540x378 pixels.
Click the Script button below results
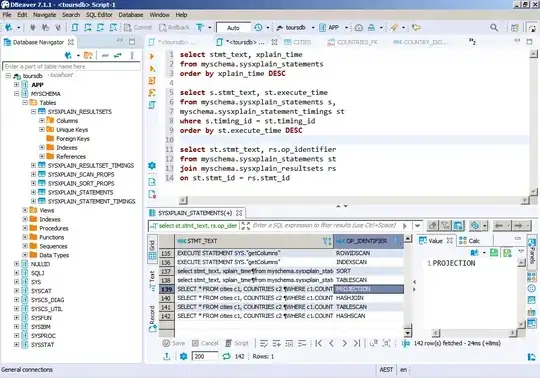coord(237,343)
